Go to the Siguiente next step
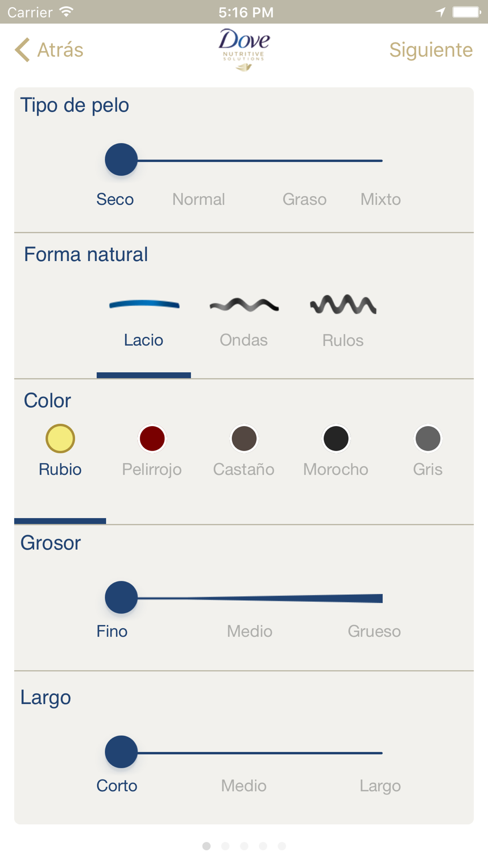The width and height of the screenshot is (488, 868). coord(431,50)
